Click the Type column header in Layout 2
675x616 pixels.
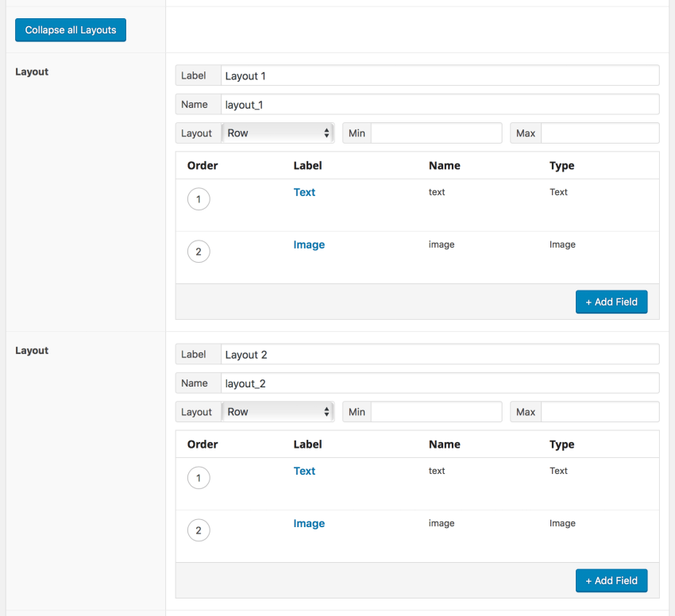click(x=561, y=445)
